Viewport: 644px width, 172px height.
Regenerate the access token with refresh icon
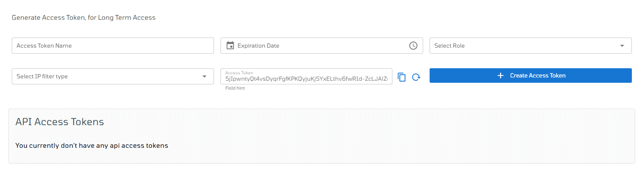(x=416, y=77)
